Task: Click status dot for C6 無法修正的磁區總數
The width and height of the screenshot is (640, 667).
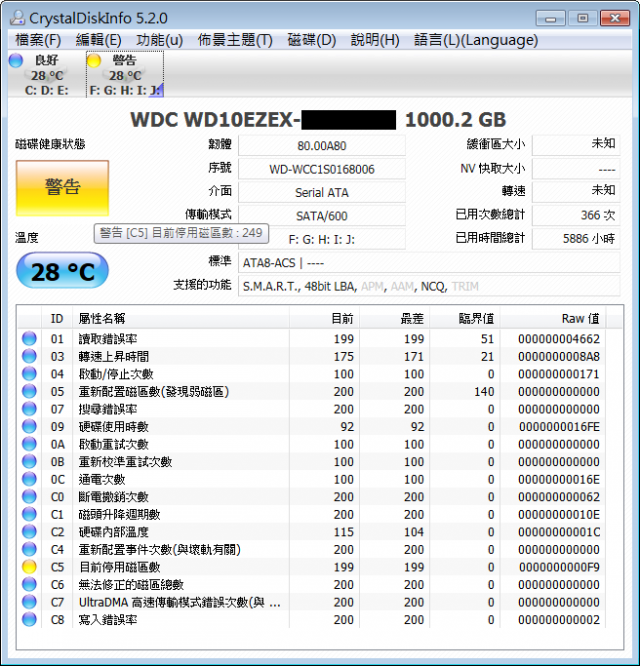Action: [29, 584]
